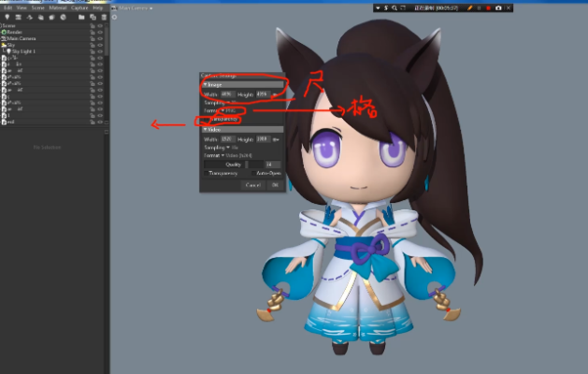Click Cancel in the capture settings dialog

click(252, 185)
